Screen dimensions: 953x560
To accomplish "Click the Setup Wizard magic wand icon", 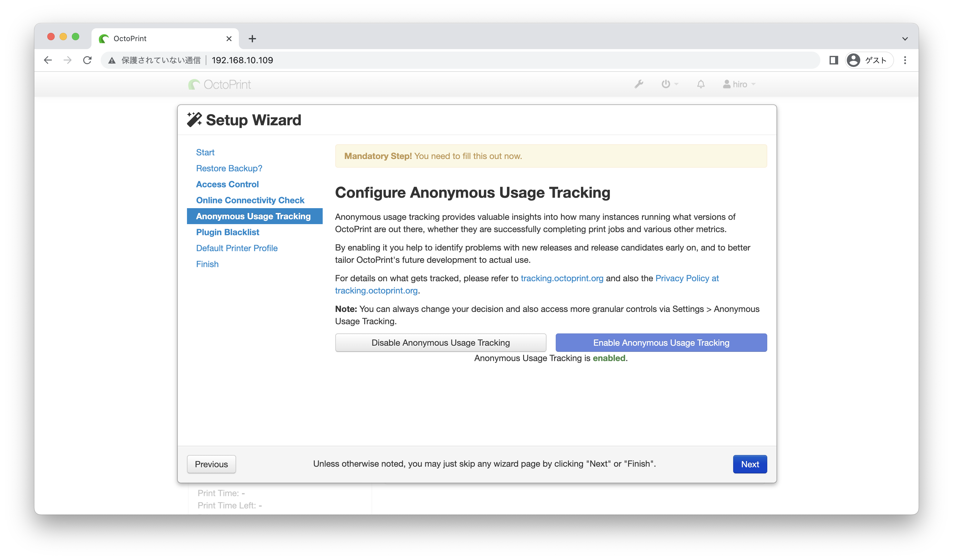I will point(194,119).
